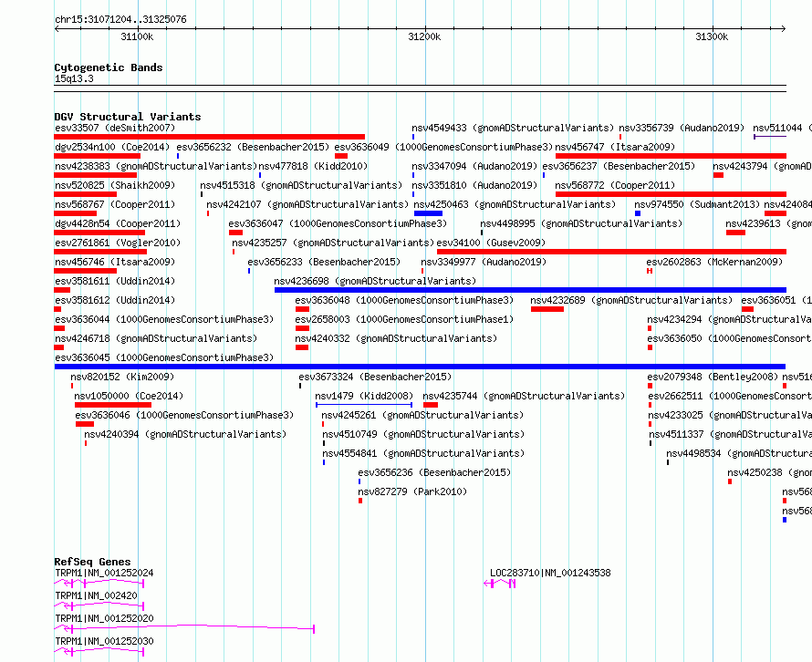Click the esv33507 (deSmith2007) variant label
The width and height of the screenshot is (812, 662).
coord(115,128)
